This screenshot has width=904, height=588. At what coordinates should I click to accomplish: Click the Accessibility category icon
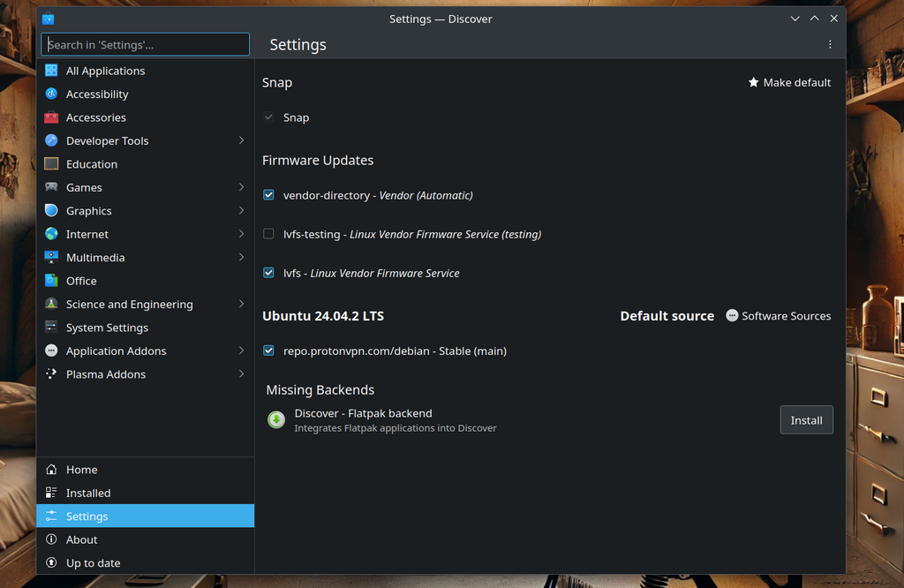51,94
